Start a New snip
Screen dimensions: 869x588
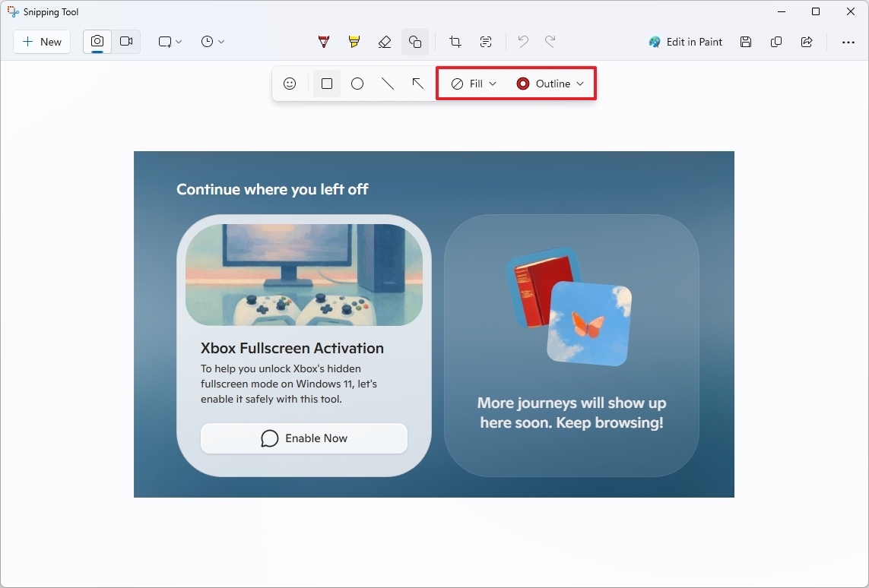point(41,42)
